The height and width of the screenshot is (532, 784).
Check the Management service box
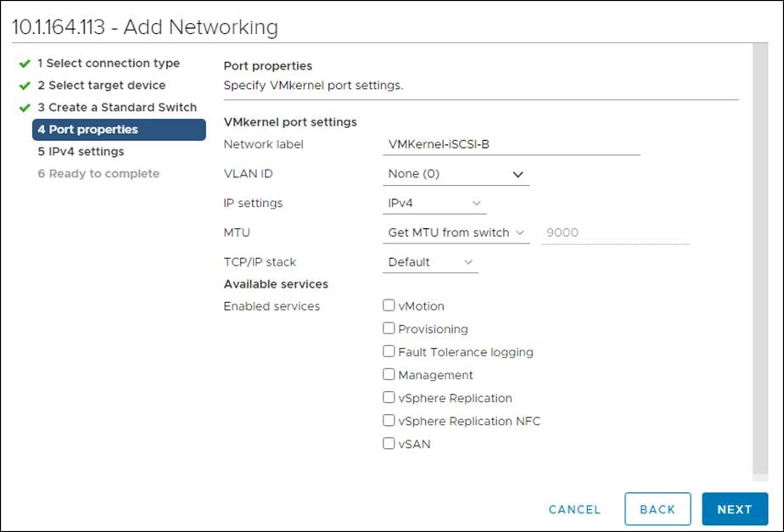point(389,374)
